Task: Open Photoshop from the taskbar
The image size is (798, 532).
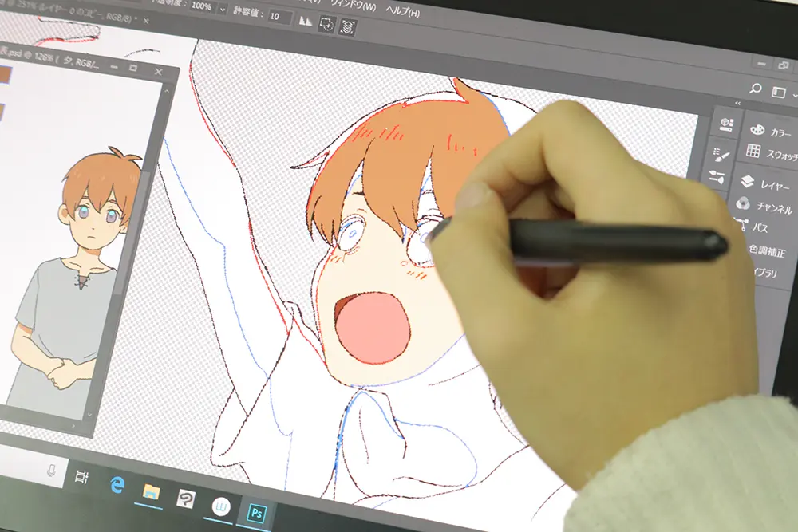Action: (x=256, y=513)
